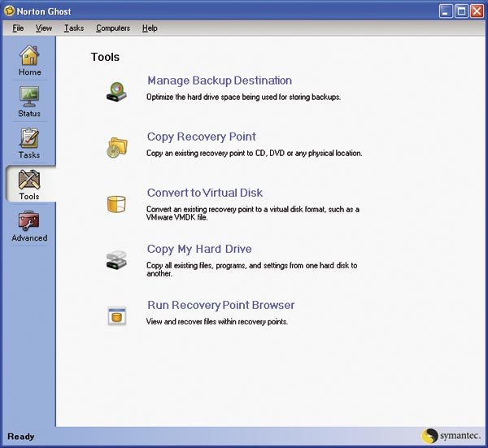Select the Status monitor icon
The width and height of the screenshot is (488, 448).
click(x=29, y=98)
